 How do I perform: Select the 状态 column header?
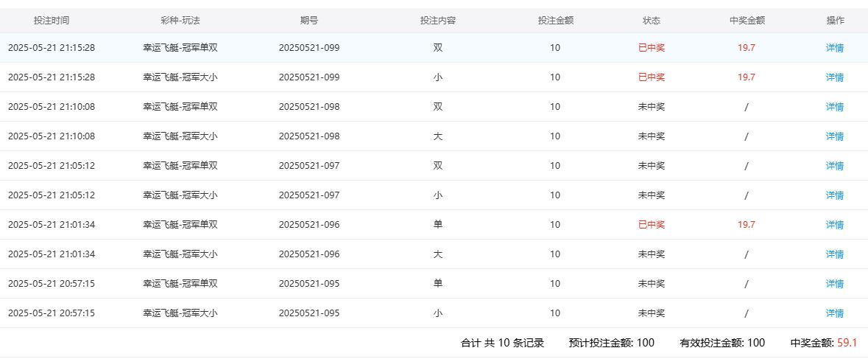coord(651,21)
